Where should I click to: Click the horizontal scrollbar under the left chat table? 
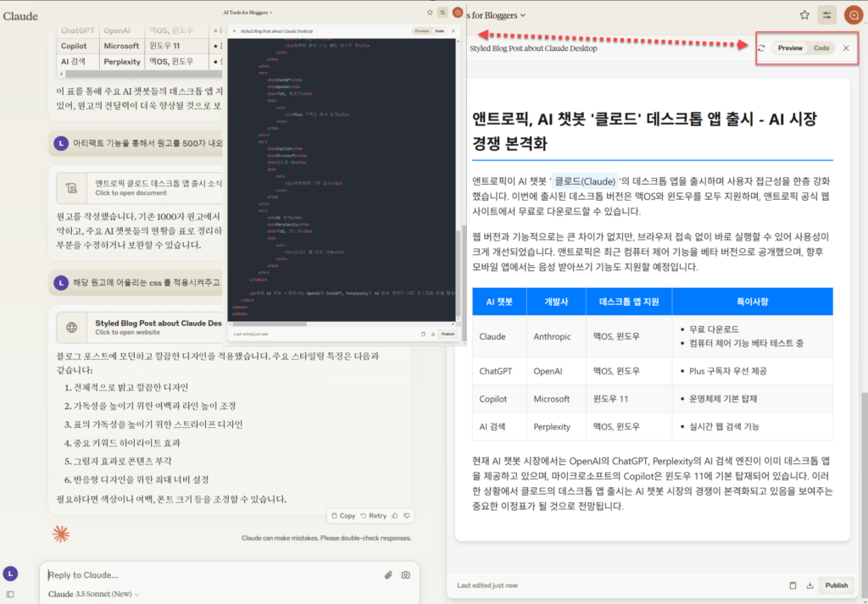coord(144,74)
